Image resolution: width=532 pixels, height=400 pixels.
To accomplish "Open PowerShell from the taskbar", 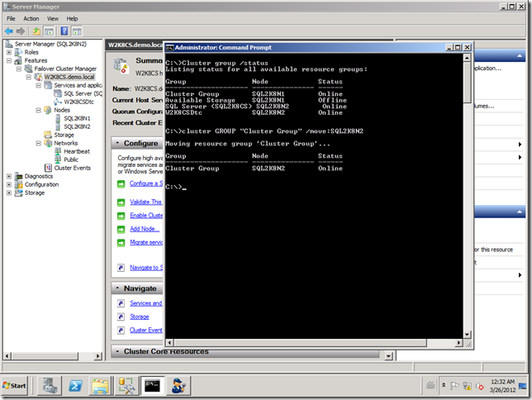I will point(75,386).
